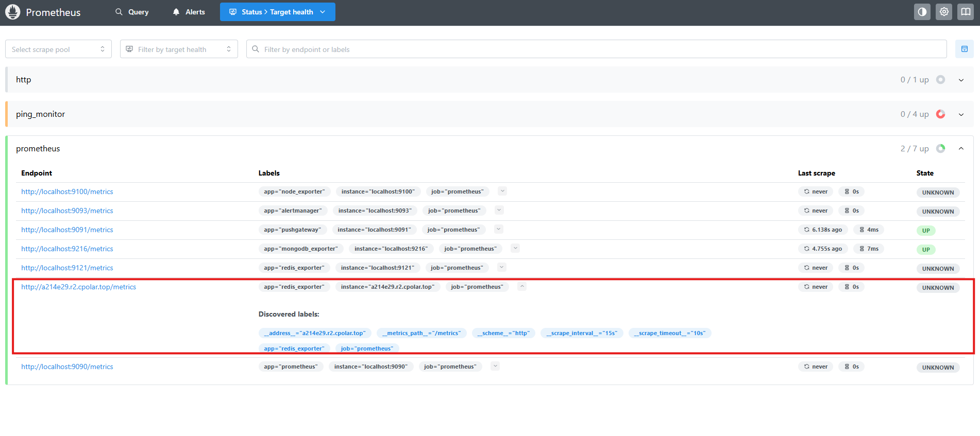Screen dimensions: 980x436
Task: Collapse labels for the a214e29.r2.cpolar.top target
Action: click(522, 286)
